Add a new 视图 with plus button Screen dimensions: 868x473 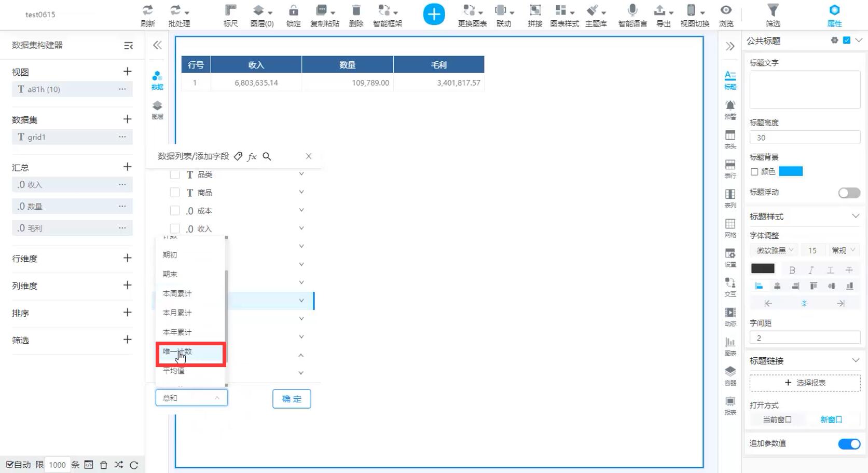click(128, 71)
